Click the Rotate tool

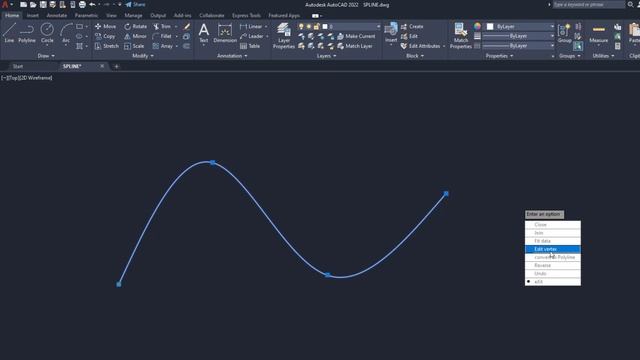pos(136,26)
